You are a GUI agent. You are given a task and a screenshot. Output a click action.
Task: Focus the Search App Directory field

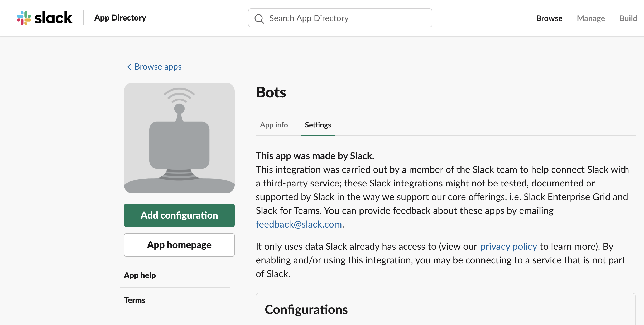point(340,18)
